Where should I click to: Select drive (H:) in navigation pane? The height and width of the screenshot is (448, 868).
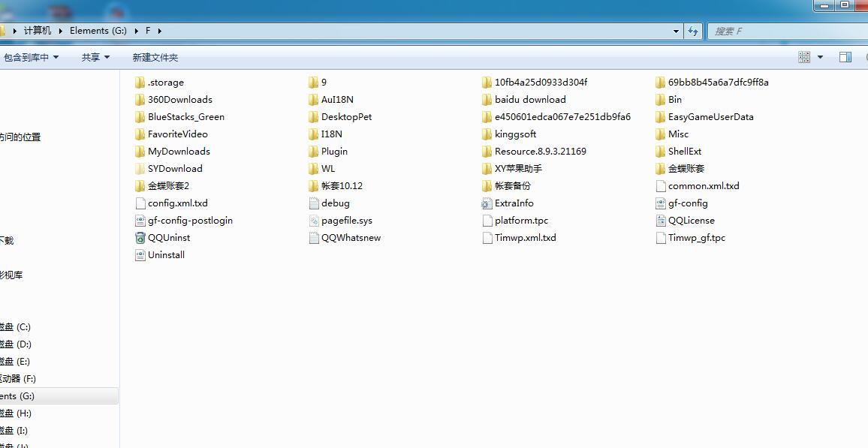(17, 413)
